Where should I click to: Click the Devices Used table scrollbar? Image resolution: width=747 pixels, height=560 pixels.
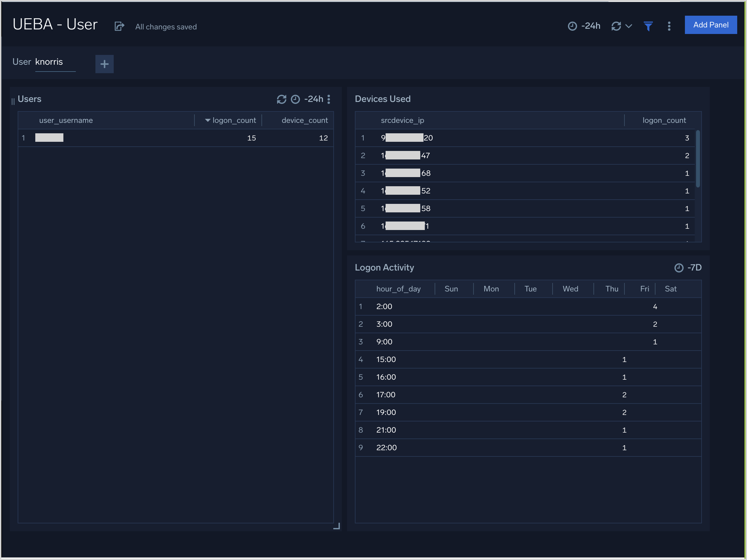tap(698, 159)
